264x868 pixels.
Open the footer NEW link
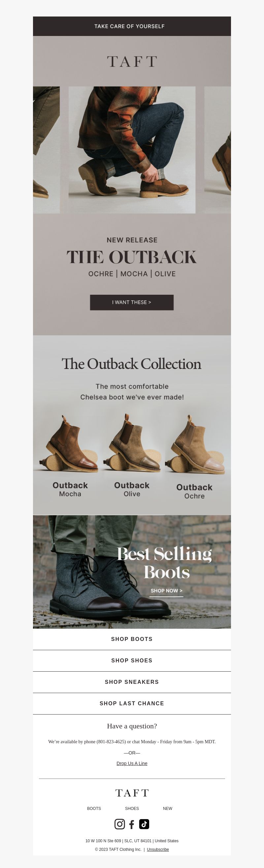167,808
